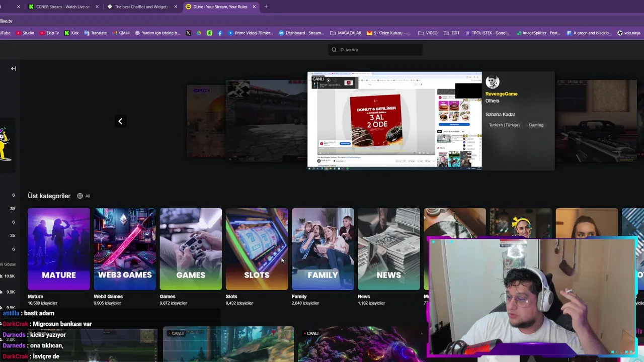
Task: Expand the EDIT bookmark folder
Action: click(x=451, y=33)
